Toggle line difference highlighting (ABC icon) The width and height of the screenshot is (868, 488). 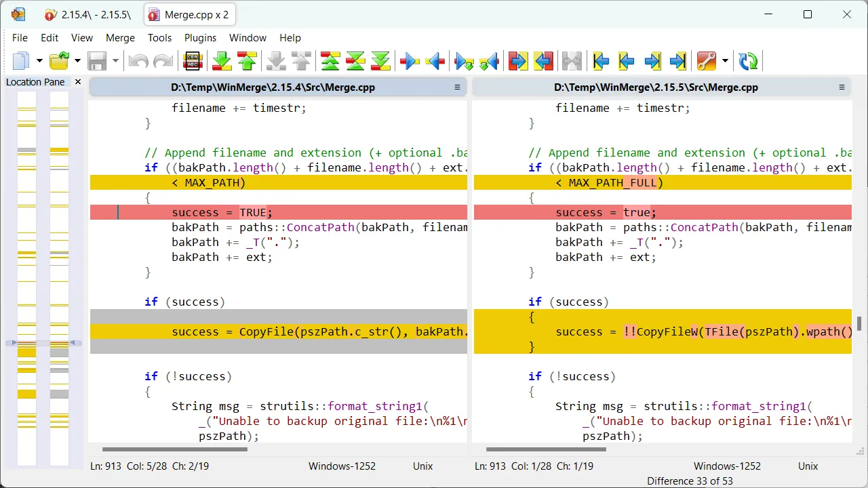click(x=193, y=62)
